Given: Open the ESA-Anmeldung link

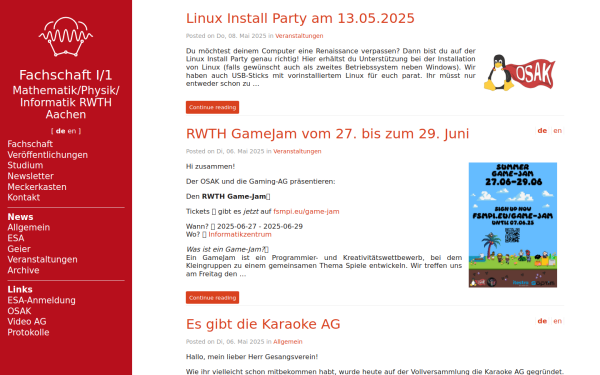Looking at the screenshot, I should click(x=41, y=300).
